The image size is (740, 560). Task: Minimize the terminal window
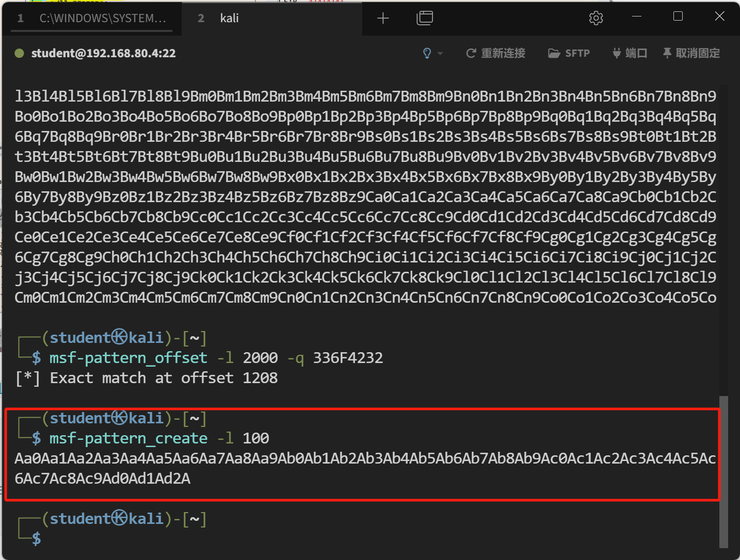pyautogui.click(x=637, y=17)
